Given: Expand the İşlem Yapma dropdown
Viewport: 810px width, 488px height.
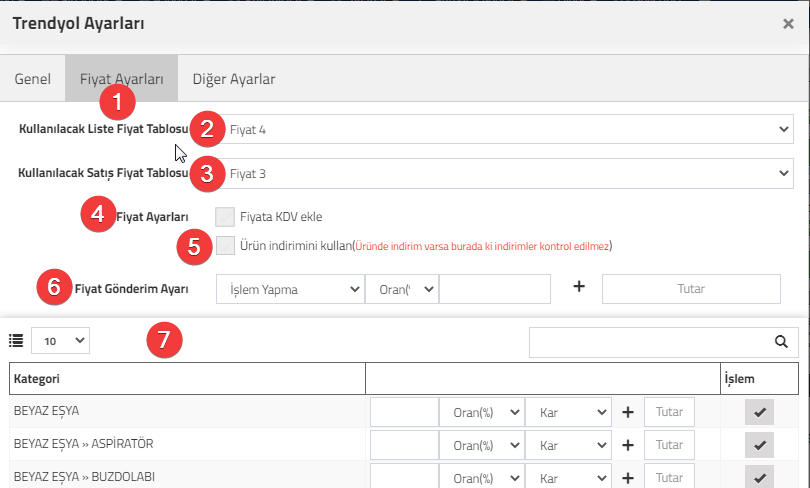Looking at the screenshot, I should pos(290,289).
